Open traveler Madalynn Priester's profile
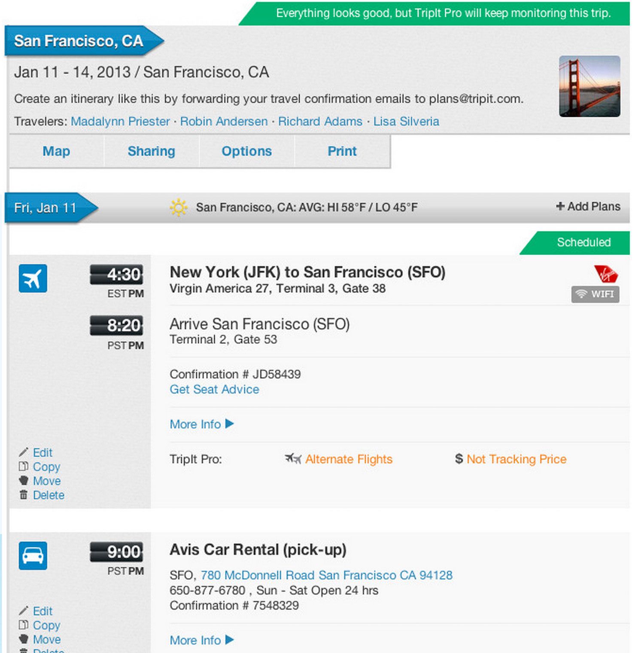 (120, 122)
